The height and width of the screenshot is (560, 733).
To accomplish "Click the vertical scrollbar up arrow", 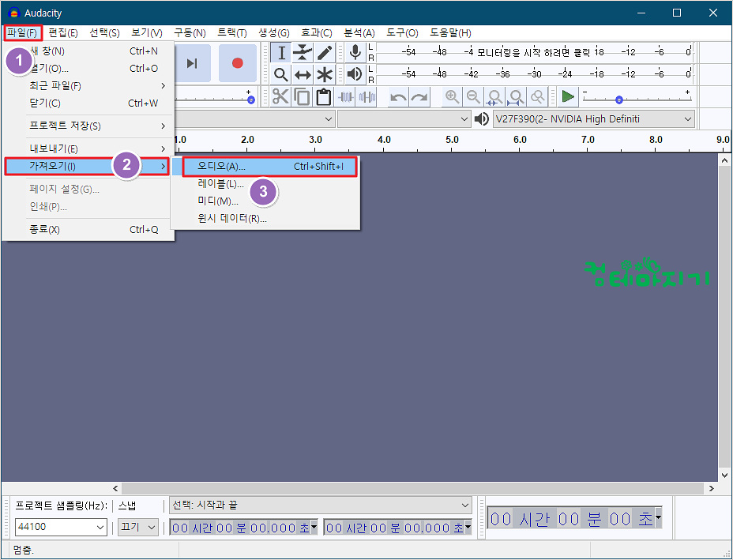I will 724,160.
